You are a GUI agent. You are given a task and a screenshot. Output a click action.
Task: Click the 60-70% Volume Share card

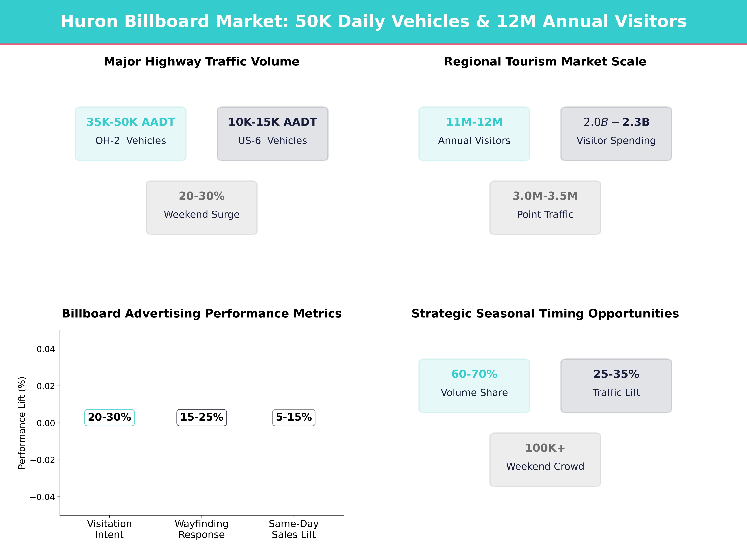coord(474,385)
